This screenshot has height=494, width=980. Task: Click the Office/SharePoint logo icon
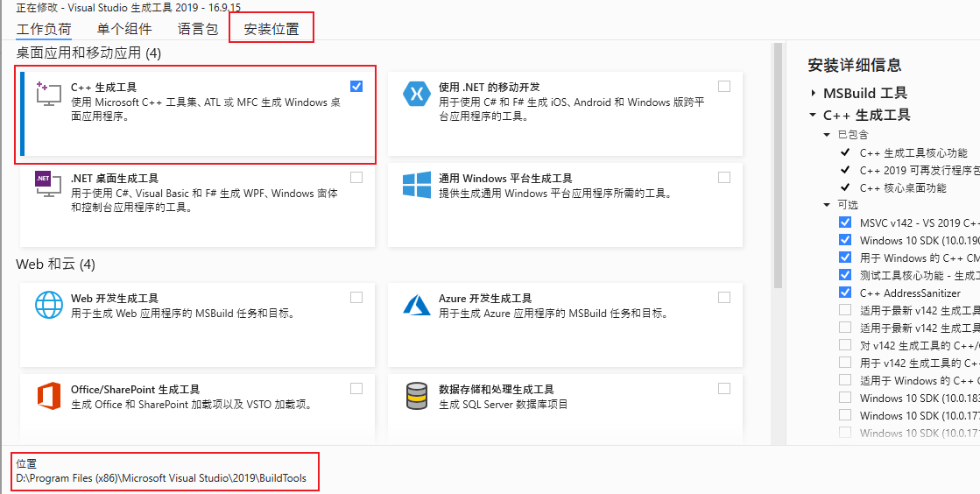(49, 396)
